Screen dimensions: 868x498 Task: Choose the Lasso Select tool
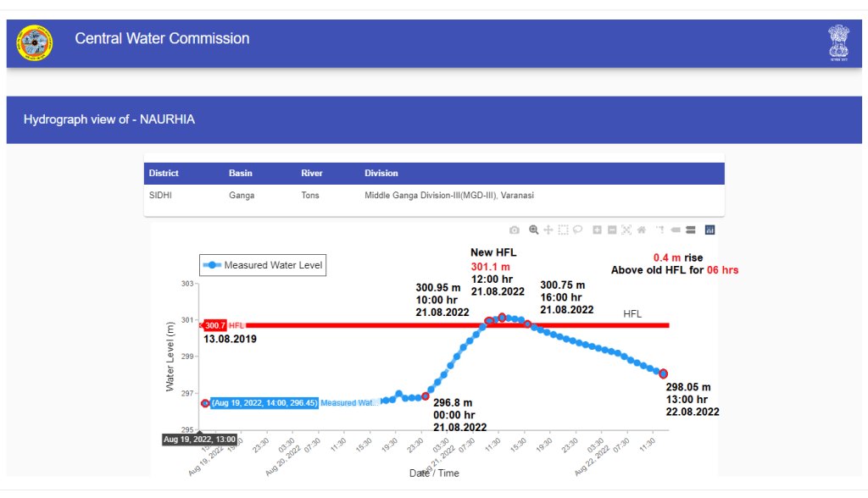(x=578, y=230)
